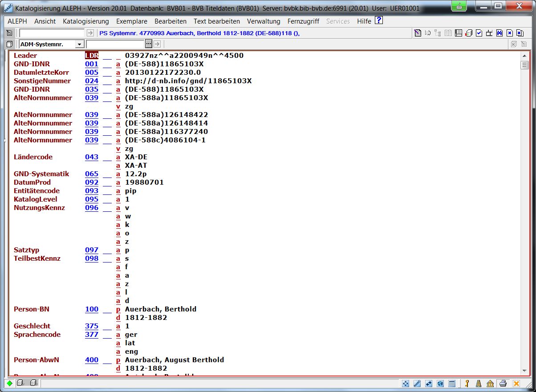The width and height of the screenshot is (536, 392).
Task: Click the checkmark record validation icon
Action: coord(479,33)
